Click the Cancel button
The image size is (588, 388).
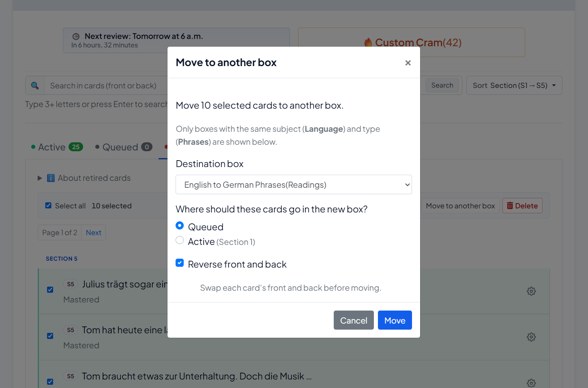354,320
